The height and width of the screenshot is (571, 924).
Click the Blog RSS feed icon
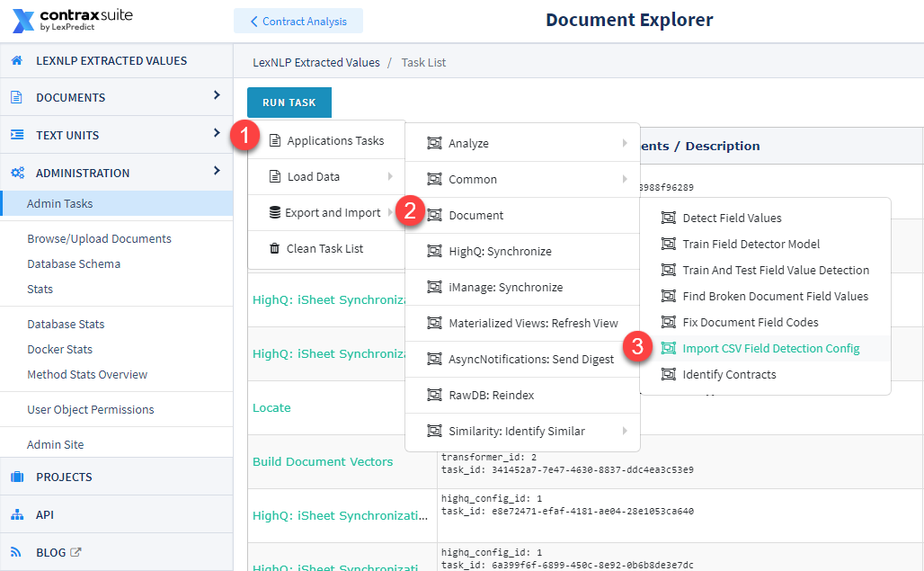pos(16,552)
